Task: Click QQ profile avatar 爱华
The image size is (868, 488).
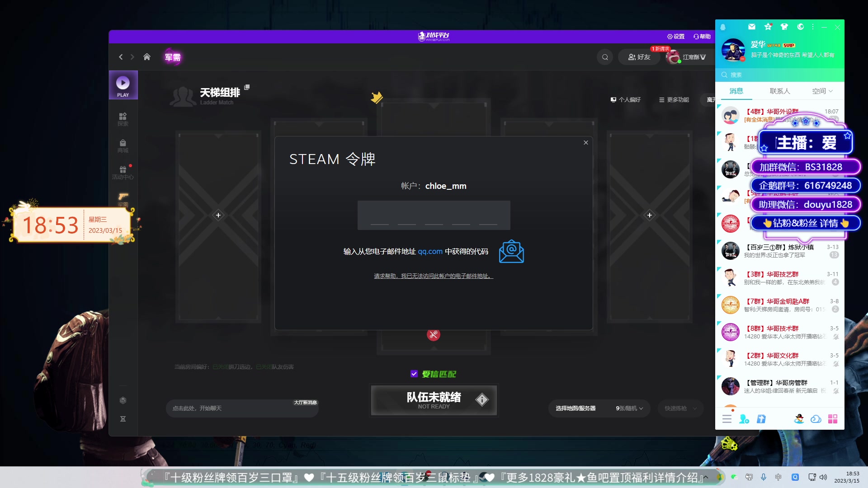Action: tap(733, 50)
